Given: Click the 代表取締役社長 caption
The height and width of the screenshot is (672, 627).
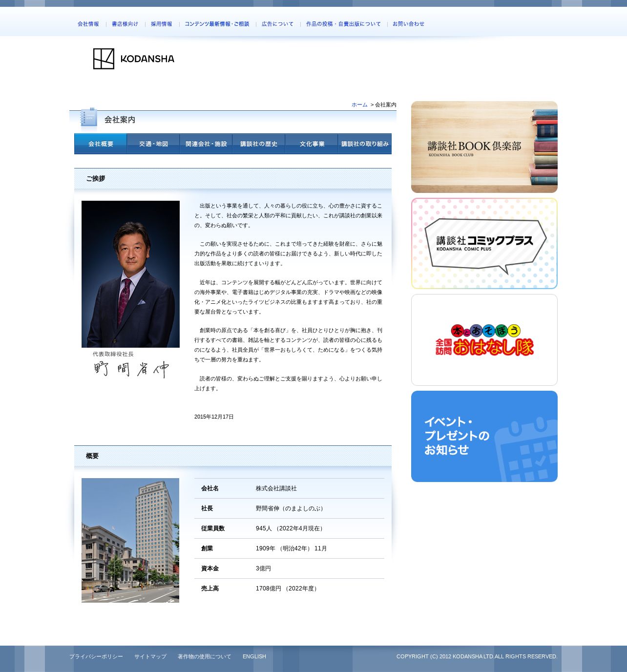Looking at the screenshot, I should [x=113, y=354].
